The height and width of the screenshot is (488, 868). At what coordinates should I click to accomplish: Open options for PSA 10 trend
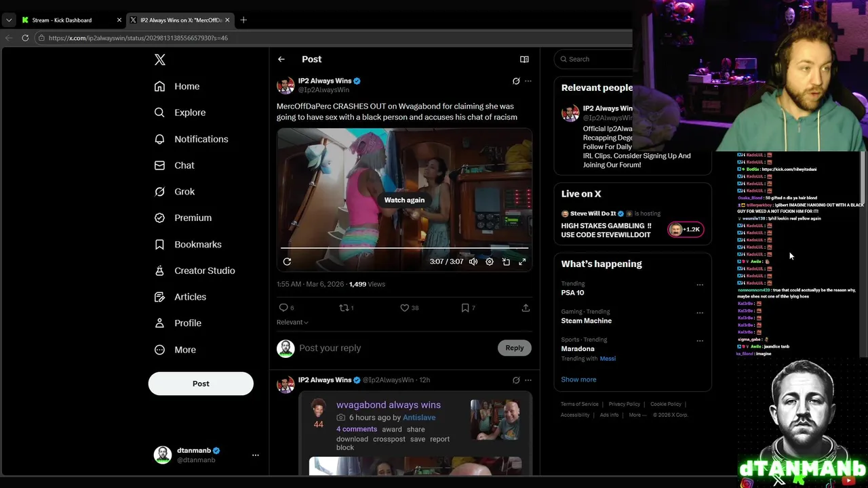click(x=700, y=285)
